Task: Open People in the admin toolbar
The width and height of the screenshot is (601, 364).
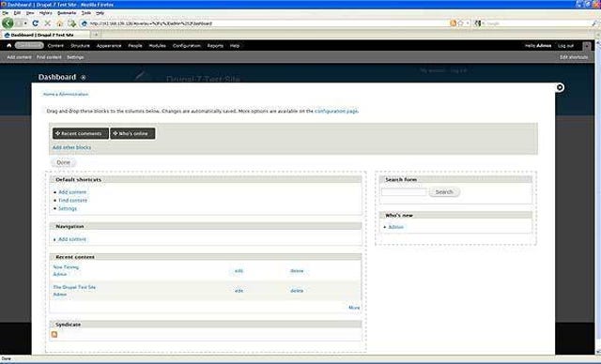Action: (x=135, y=46)
